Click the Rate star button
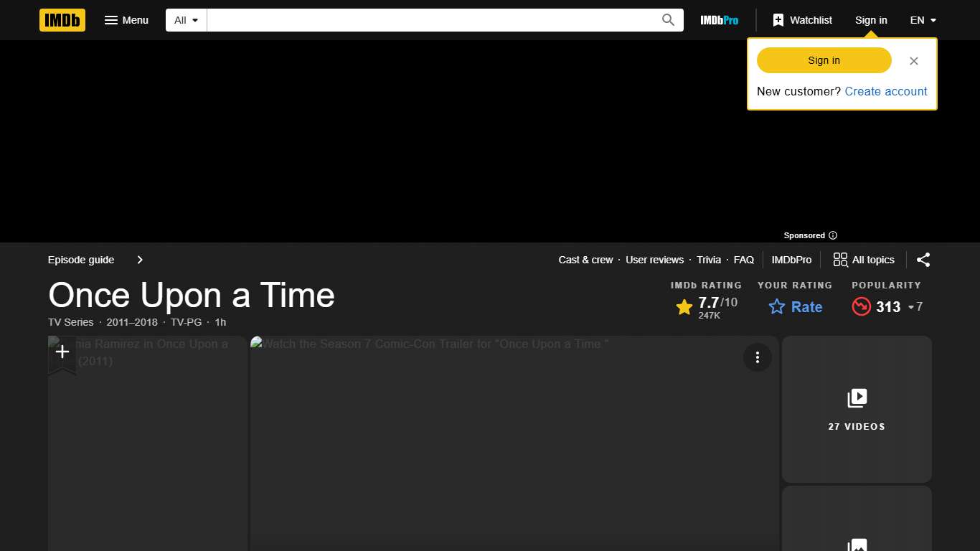Image resolution: width=980 pixels, height=551 pixels. click(795, 307)
